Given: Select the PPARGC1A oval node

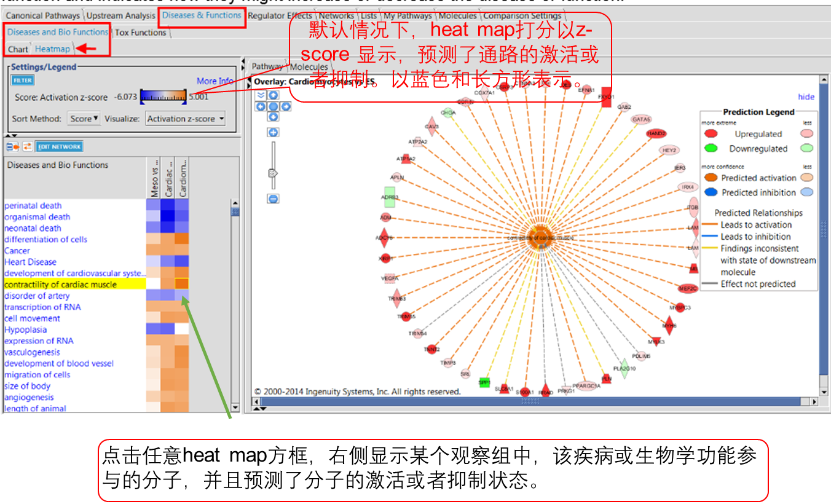Looking at the screenshot, I should (588, 386).
